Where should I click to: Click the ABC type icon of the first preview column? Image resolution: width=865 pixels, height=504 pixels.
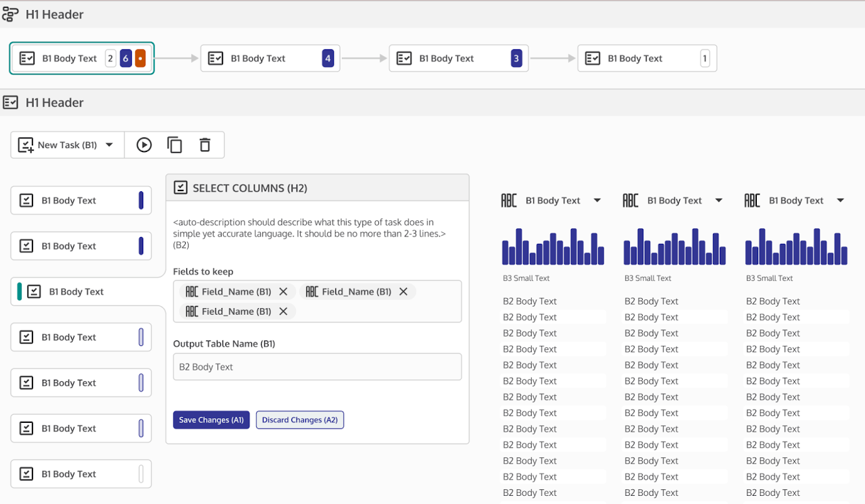(509, 200)
